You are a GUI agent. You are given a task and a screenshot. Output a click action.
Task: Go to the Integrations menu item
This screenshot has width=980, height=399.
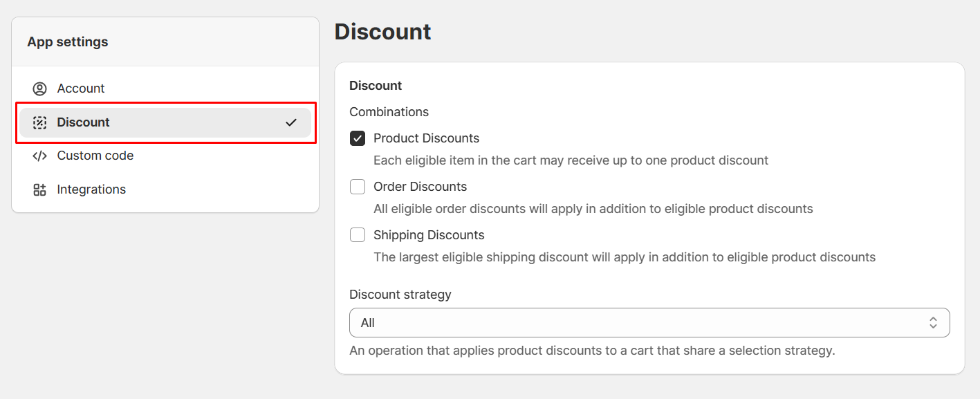tap(91, 189)
